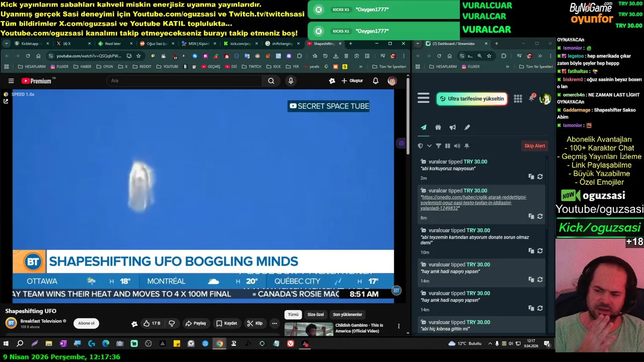This screenshot has width=644, height=362.
Task: Open more actions ellipsis under video
Action: (x=275, y=323)
